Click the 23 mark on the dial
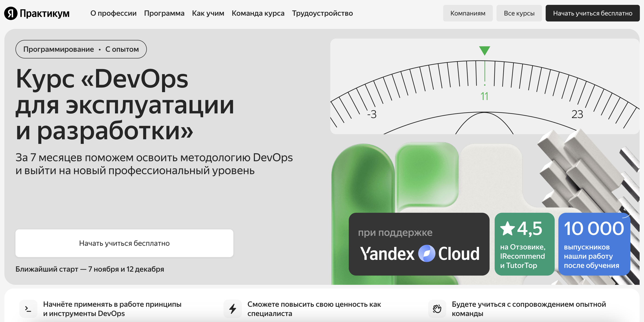 coord(577,114)
